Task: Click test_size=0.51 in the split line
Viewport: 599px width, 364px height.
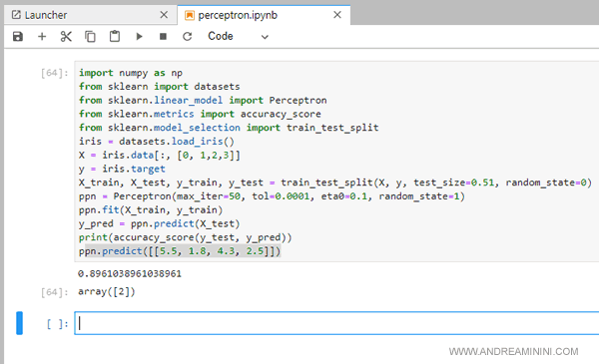Action: tap(454, 182)
